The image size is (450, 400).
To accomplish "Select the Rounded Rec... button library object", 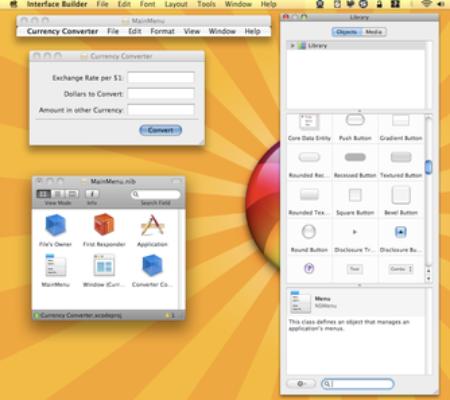I will [x=309, y=164].
